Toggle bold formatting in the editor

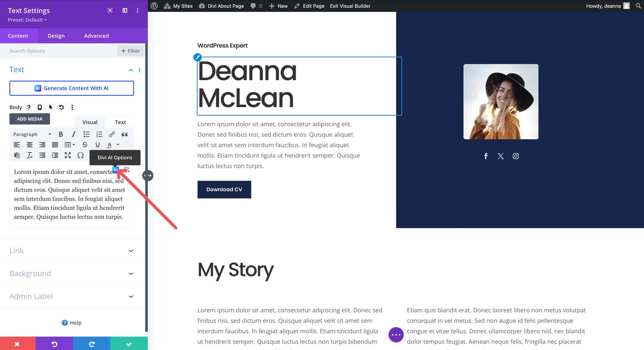[x=61, y=134]
